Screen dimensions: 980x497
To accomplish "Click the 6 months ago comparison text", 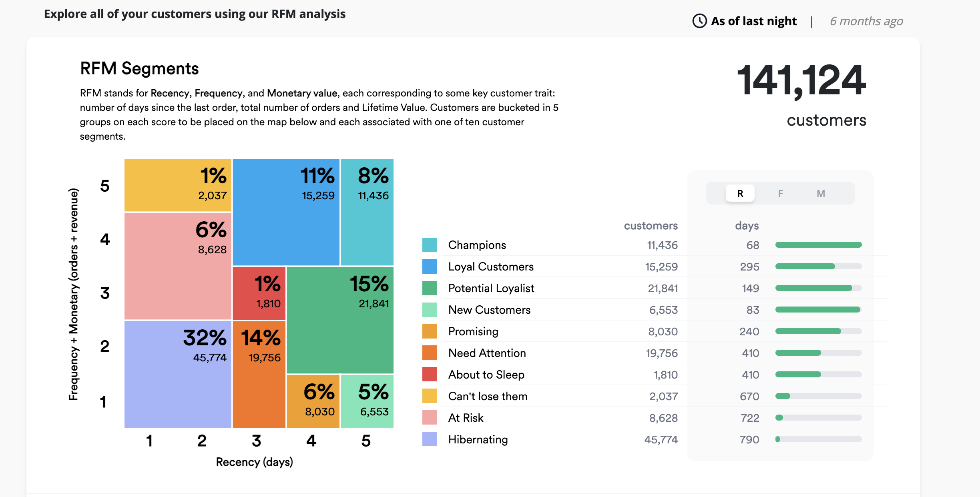I will pos(866,21).
